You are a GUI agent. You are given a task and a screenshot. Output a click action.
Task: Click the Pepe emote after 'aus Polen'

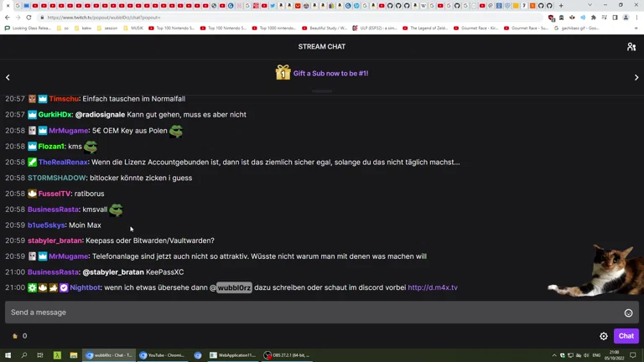(176, 131)
